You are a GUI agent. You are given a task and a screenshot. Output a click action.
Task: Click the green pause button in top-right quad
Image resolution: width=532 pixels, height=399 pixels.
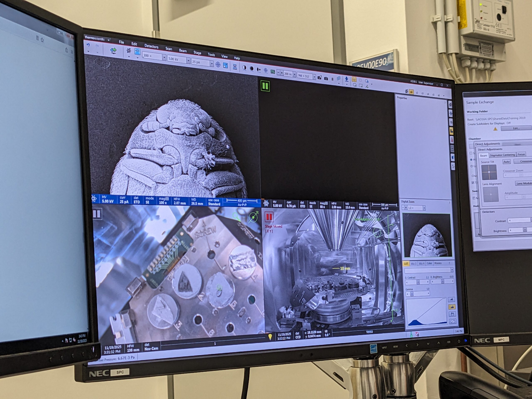(265, 86)
